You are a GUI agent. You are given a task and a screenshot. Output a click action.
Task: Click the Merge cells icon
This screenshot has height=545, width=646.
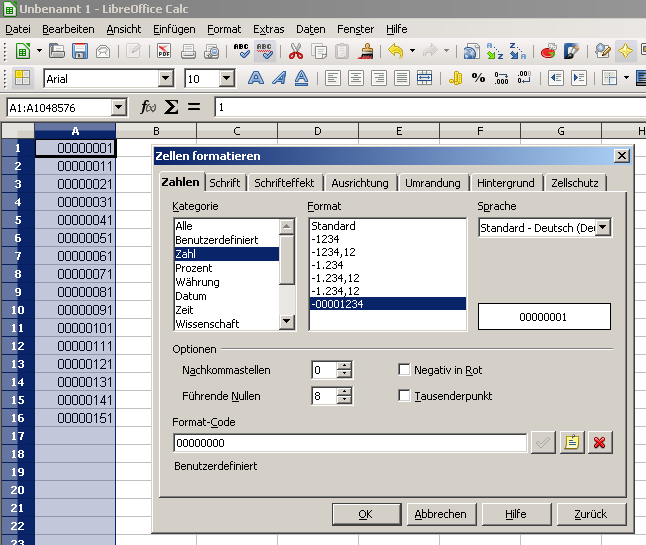424,78
